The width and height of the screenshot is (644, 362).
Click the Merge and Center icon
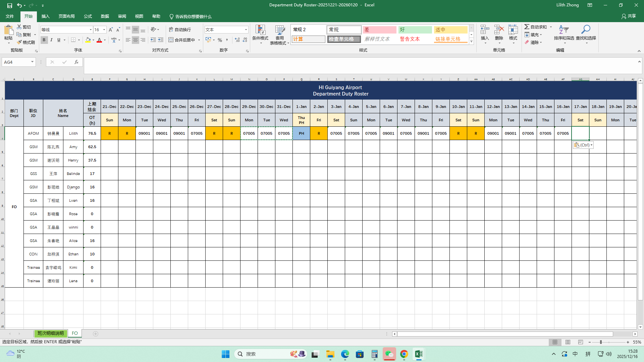(171, 40)
